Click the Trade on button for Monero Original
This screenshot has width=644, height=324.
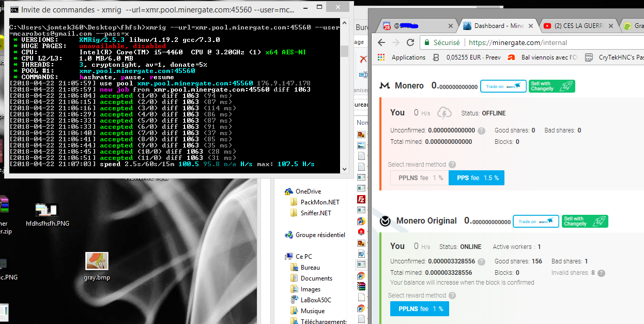pyautogui.click(x=536, y=221)
